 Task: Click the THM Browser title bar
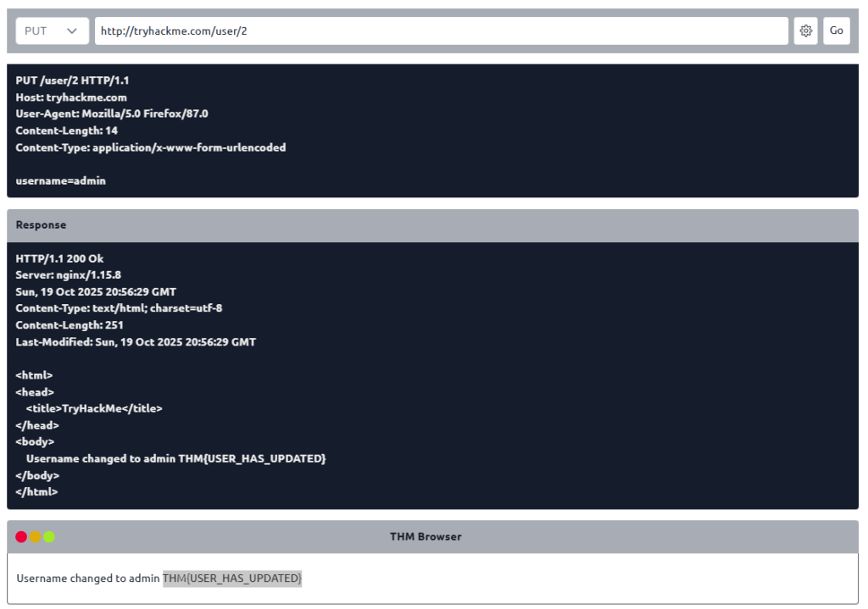tap(426, 537)
